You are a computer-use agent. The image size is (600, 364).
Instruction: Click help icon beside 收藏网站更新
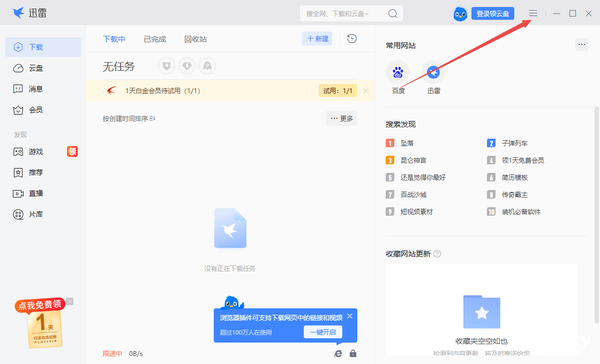pos(437,254)
